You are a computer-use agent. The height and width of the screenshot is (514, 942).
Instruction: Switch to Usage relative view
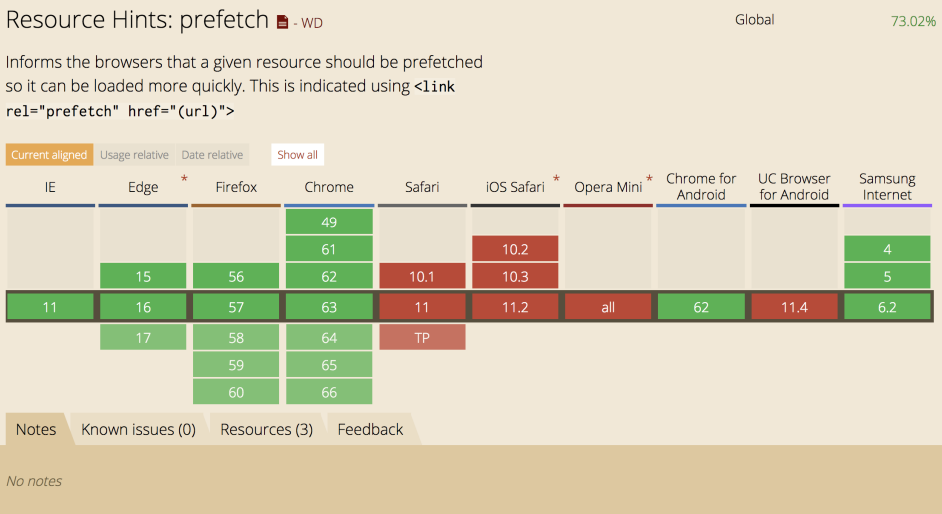click(x=134, y=155)
